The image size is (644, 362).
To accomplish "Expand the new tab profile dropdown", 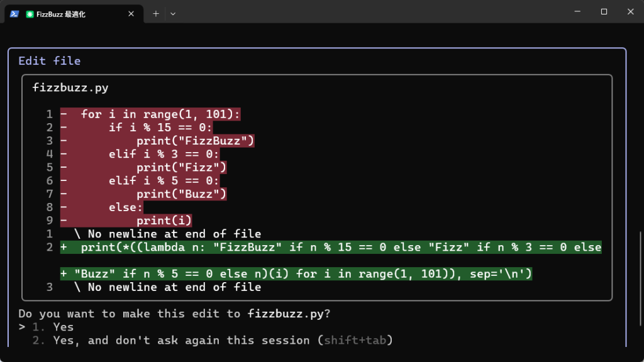I will 173,14.
